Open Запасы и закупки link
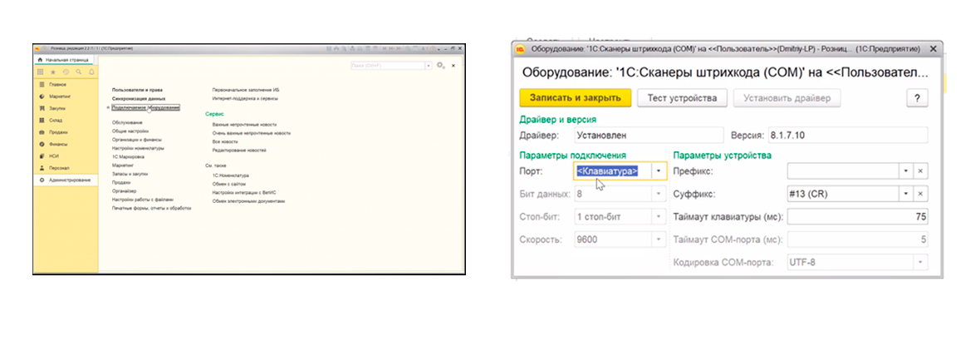The width and height of the screenshot is (980, 341). coord(130,174)
